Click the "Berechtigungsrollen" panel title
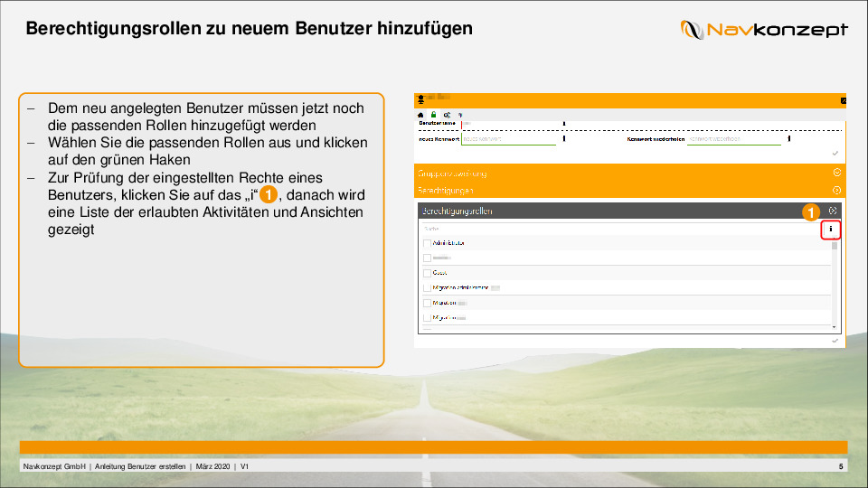This screenshot has width=868, height=488. (x=458, y=211)
